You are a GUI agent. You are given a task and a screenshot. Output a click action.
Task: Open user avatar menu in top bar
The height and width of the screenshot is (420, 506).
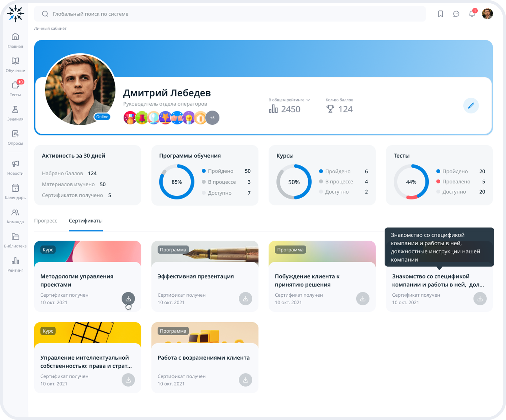[x=487, y=14]
